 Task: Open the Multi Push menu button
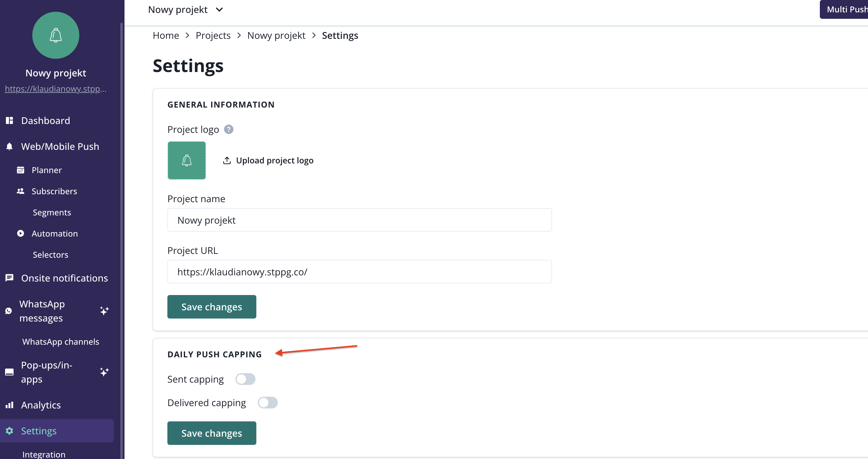(845, 9)
